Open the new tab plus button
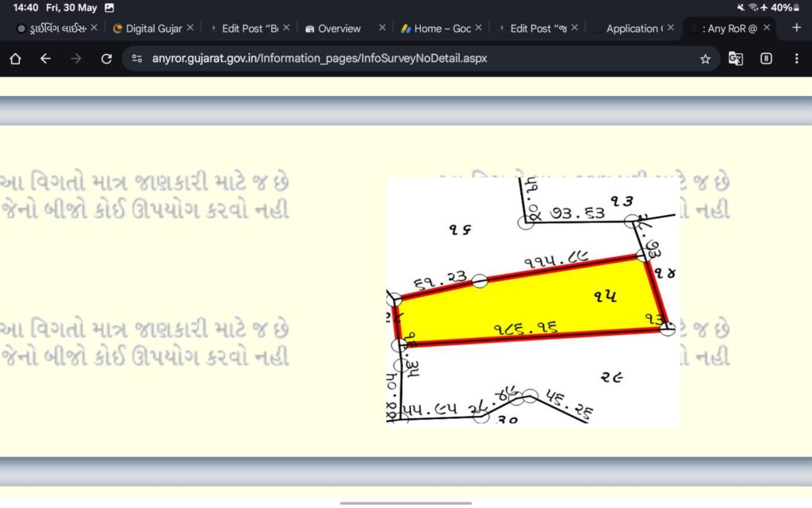The width and height of the screenshot is (812, 508). (797, 28)
